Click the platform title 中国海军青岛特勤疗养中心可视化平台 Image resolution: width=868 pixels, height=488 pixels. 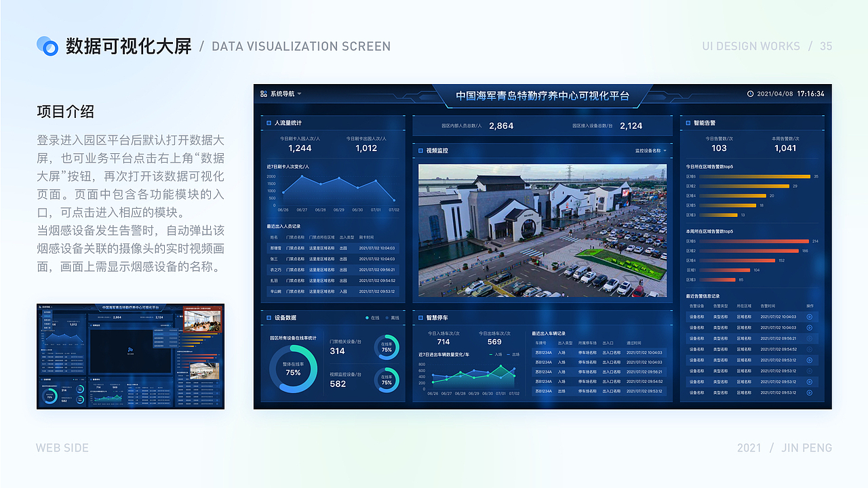(542, 96)
